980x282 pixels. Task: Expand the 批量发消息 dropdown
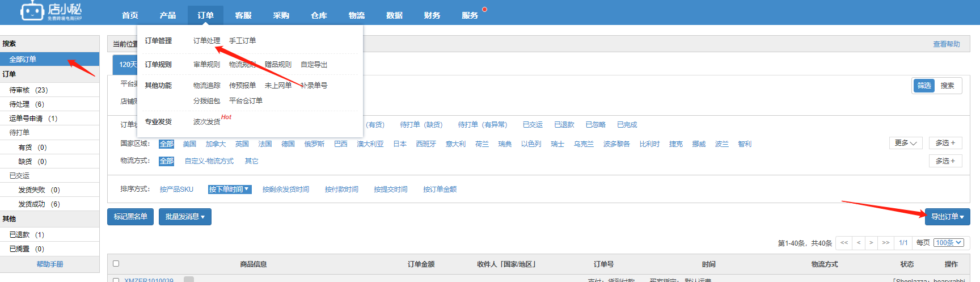(185, 217)
